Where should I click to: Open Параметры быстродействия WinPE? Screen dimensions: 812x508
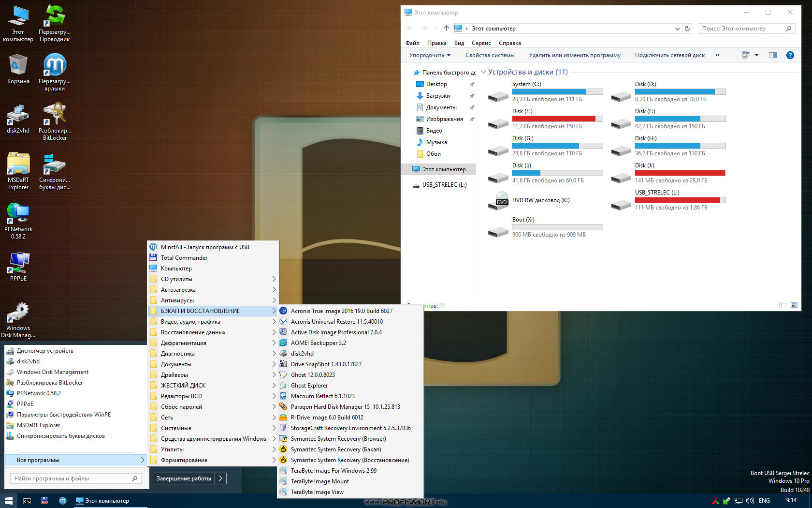(x=75, y=415)
